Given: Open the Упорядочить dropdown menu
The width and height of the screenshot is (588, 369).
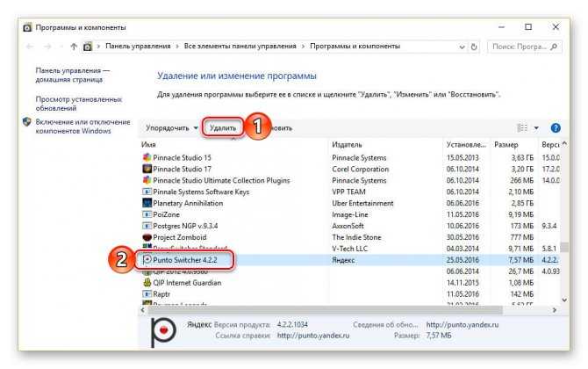Looking at the screenshot, I should click(x=172, y=128).
